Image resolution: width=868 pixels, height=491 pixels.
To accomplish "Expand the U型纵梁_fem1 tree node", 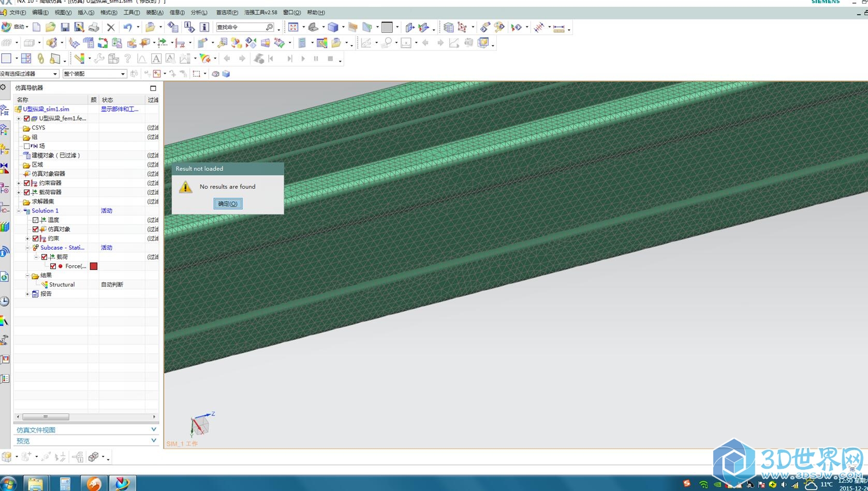I will coord(19,119).
